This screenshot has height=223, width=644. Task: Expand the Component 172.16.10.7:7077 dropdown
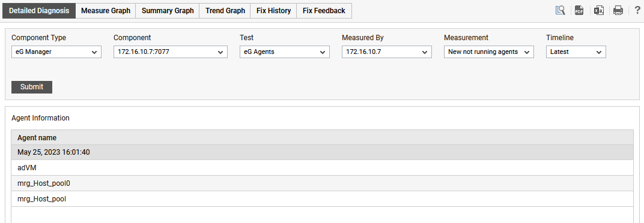point(171,52)
